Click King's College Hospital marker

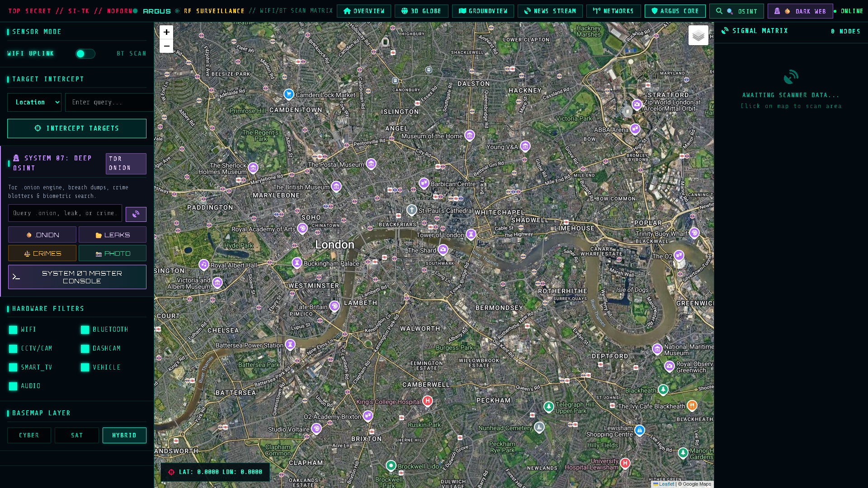tap(427, 401)
